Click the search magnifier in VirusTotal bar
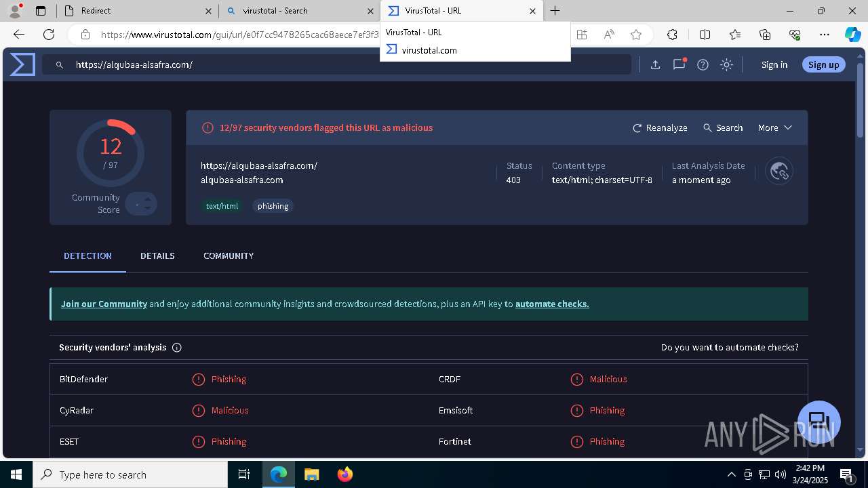This screenshot has height=488, width=868. 60,64
